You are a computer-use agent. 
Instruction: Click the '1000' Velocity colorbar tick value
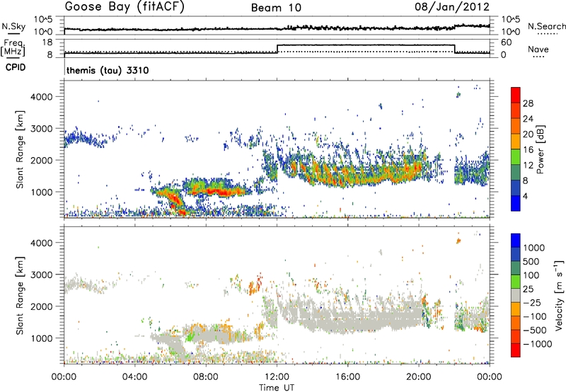coord(533,248)
